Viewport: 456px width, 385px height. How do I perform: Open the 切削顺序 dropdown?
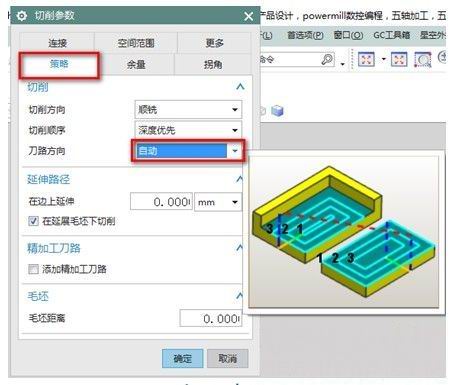(x=188, y=130)
